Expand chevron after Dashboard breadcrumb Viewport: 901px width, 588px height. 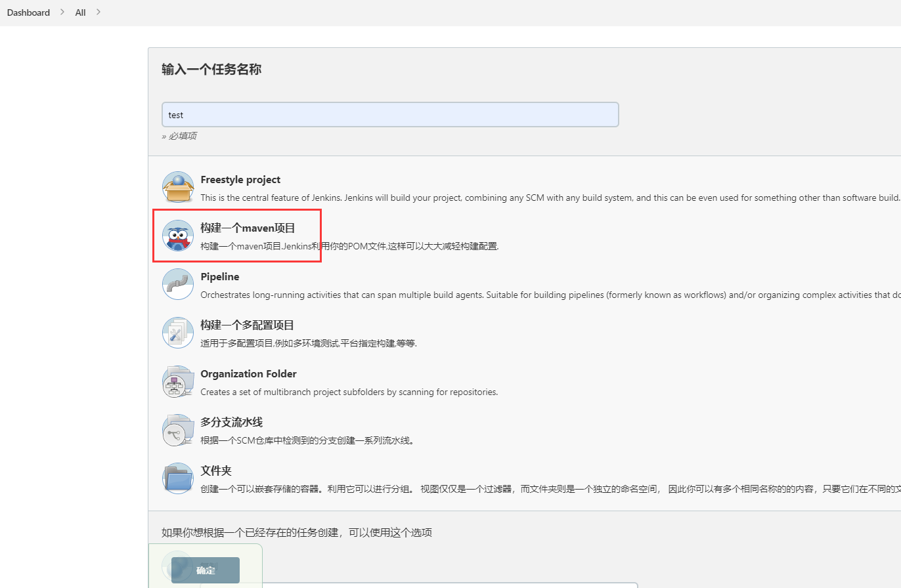click(x=62, y=12)
